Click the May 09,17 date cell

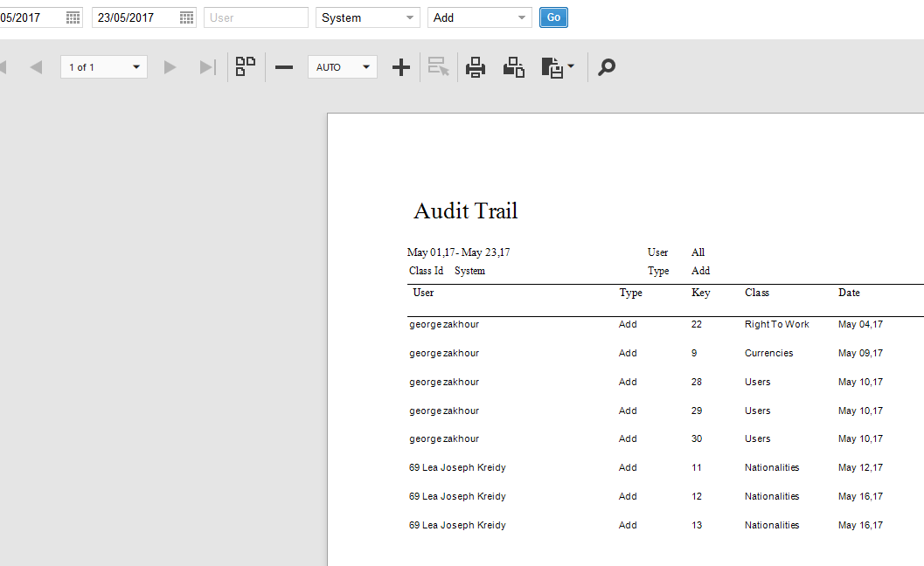point(860,354)
